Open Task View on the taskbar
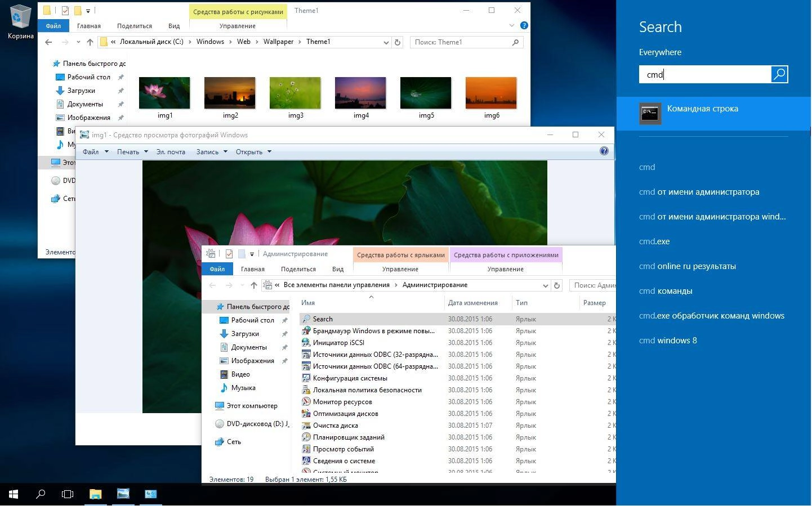 point(68,494)
